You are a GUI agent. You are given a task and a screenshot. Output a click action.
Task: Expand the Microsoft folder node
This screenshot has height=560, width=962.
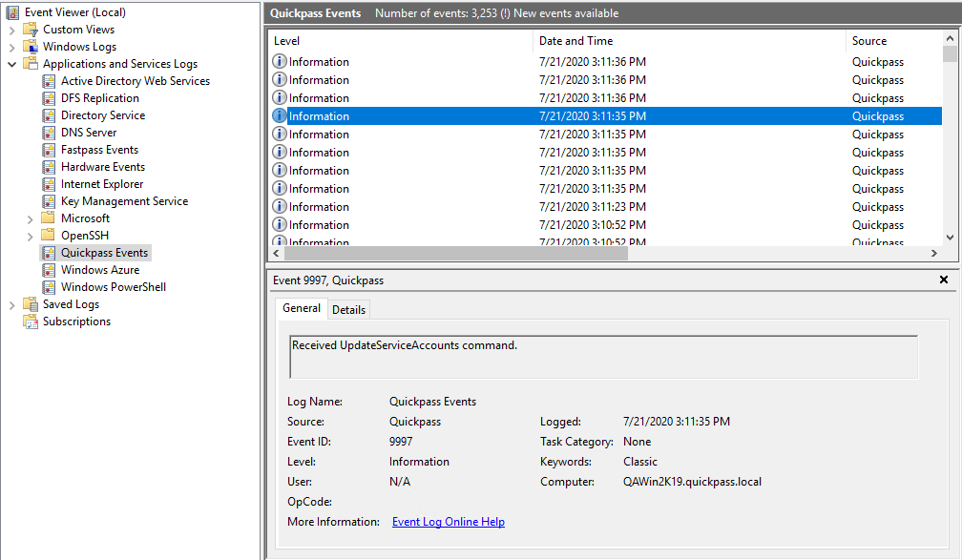click(x=31, y=218)
